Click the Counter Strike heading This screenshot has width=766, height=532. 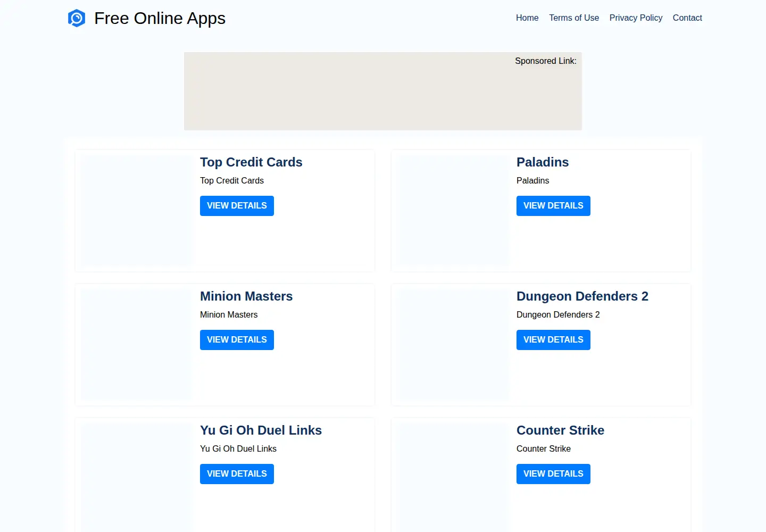click(x=560, y=430)
